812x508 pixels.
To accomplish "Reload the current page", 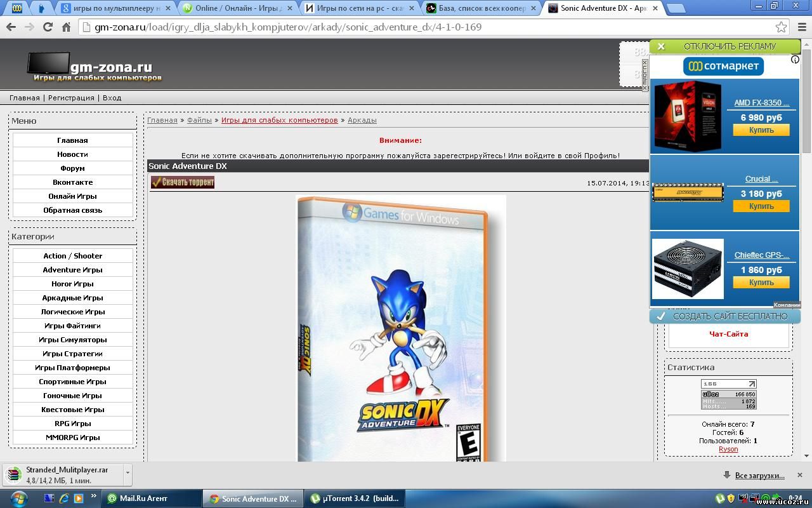I will 48,27.
